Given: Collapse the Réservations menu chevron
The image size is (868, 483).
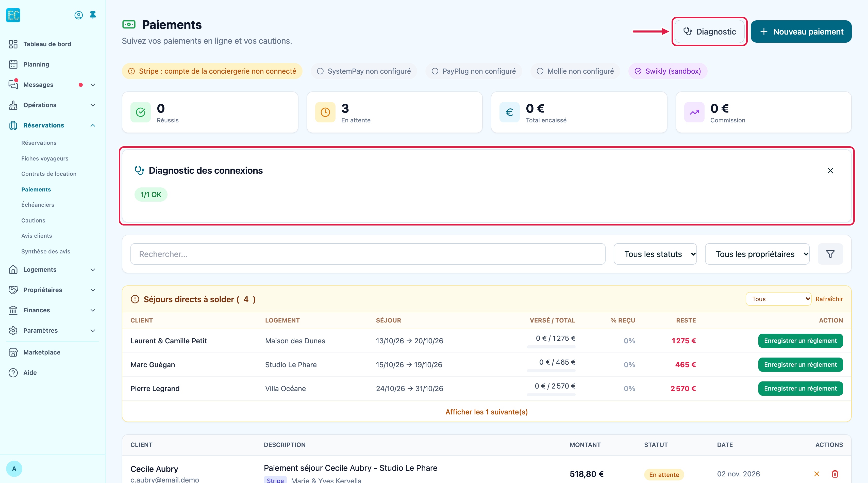Looking at the screenshot, I should point(93,125).
